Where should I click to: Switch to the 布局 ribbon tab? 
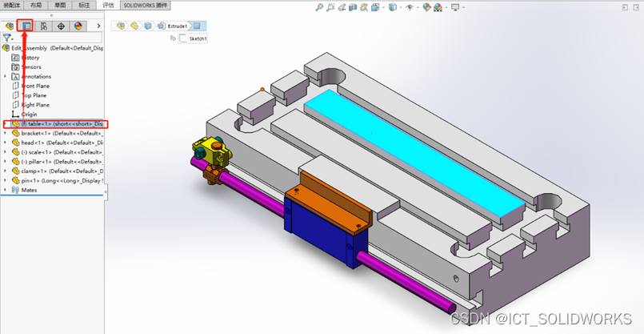[36, 6]
